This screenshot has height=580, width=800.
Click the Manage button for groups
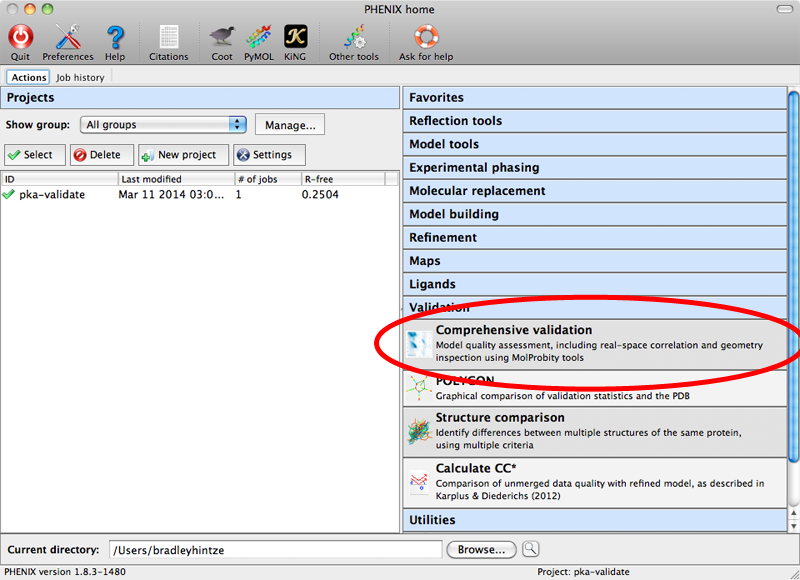coord(289,124)
